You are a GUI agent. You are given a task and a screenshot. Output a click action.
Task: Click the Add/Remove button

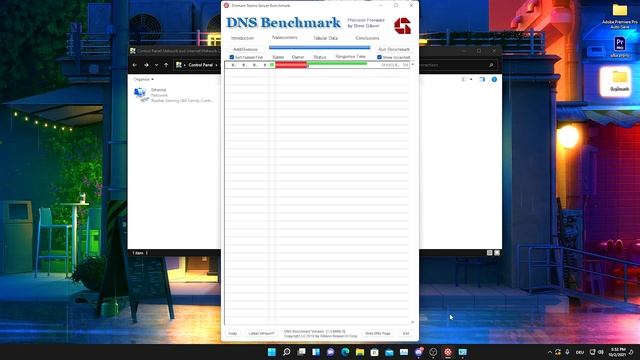245,49
